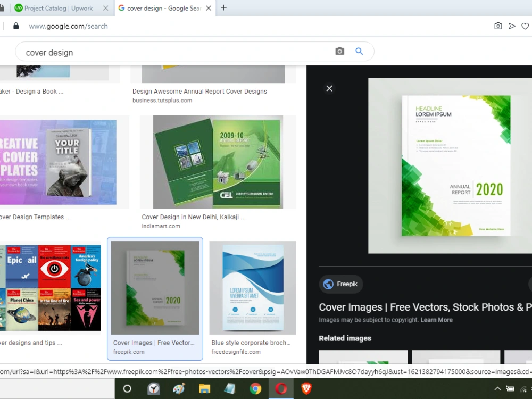Click the address bar URL

pyautogui.click(x=68, y=26)
